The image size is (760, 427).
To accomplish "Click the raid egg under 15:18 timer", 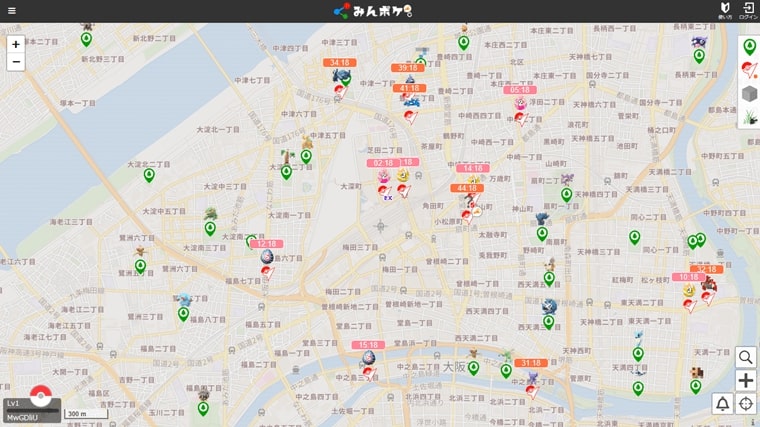I will (x=369, y=358).
